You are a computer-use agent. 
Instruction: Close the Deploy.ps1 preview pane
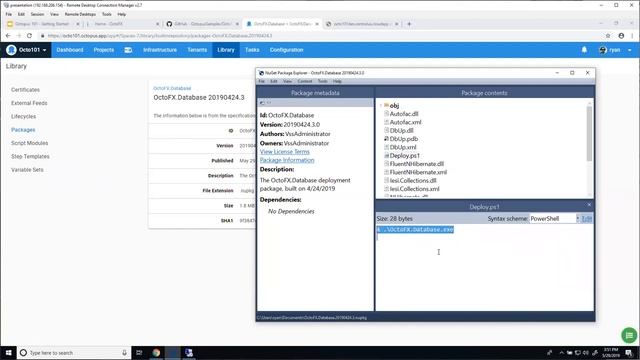point(589,205)
